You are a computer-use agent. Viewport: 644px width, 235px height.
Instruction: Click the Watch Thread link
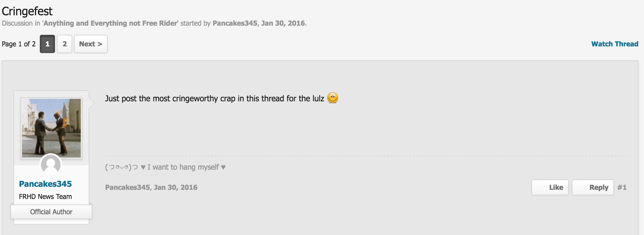(615, 44)
